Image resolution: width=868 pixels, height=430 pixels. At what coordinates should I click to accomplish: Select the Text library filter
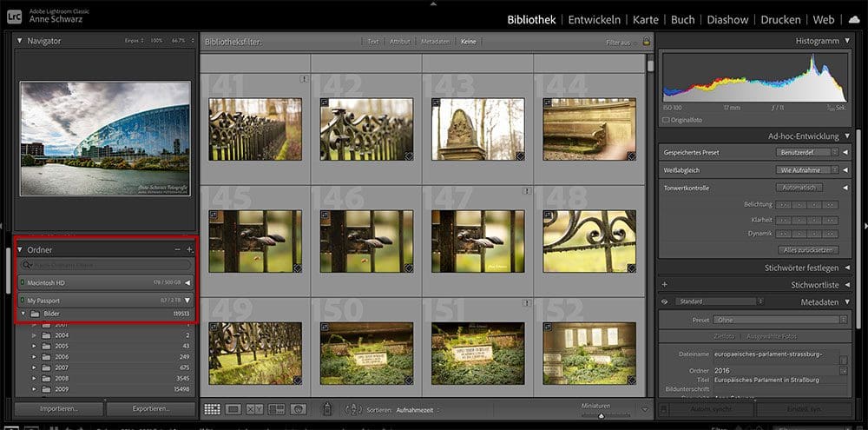373,42
